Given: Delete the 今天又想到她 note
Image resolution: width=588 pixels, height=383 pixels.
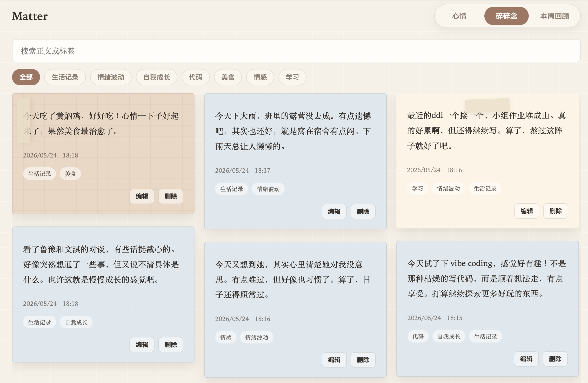Looking at the screenshot, I should (363, 360).
